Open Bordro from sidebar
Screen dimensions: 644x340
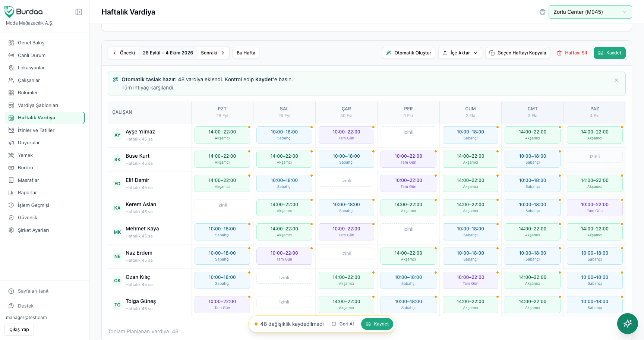[x=45, y=168]
